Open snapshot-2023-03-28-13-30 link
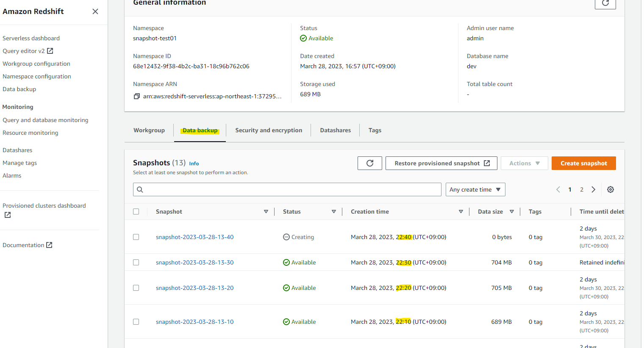The image size is (644, 348). point(195,262)
